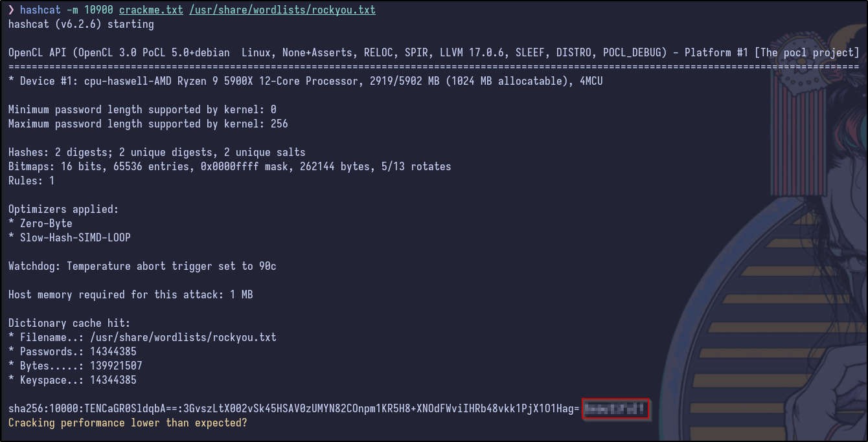Click the Watchdog temperature abort line

point(142,267)
